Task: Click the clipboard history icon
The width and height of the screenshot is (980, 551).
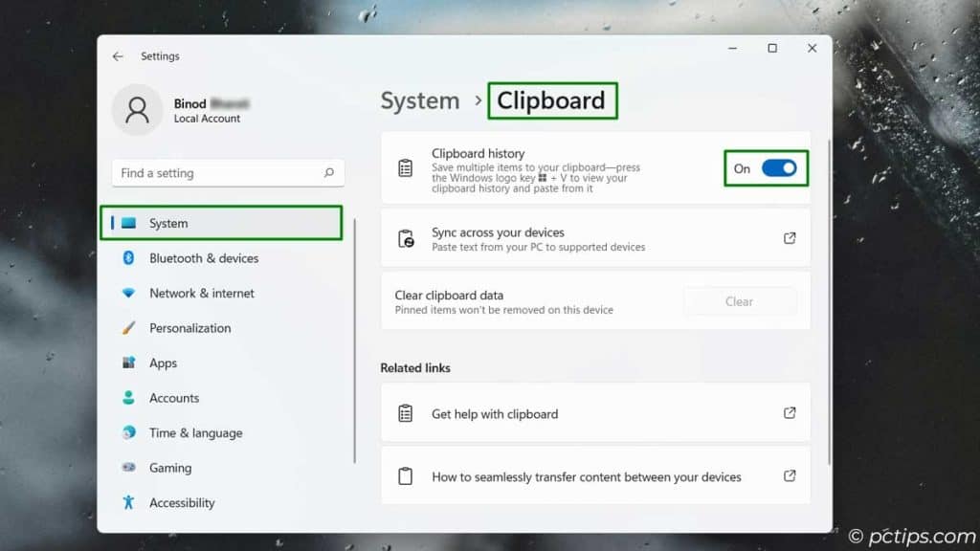Action: click(x=405, y=168)
